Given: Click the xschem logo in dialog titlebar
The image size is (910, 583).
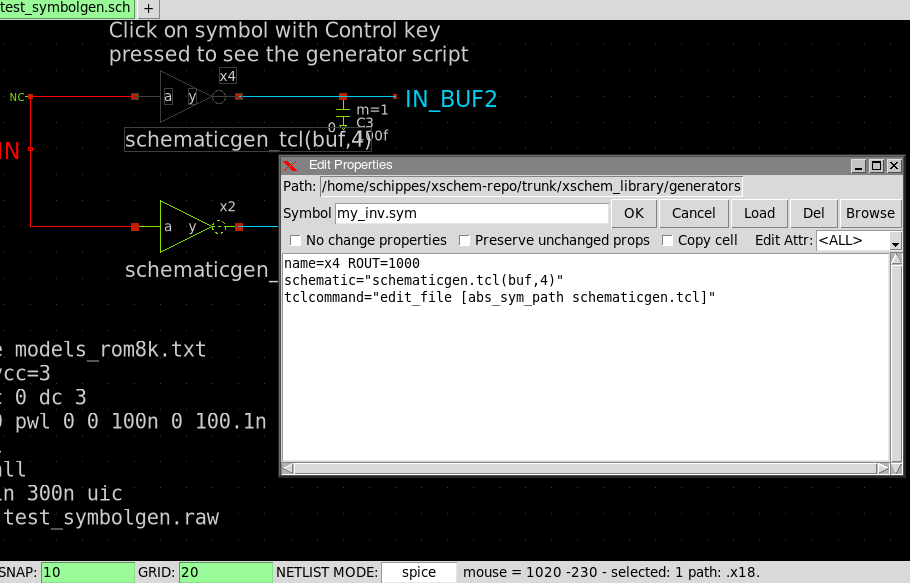Looking at the screenshot, I should pos(291,165).
